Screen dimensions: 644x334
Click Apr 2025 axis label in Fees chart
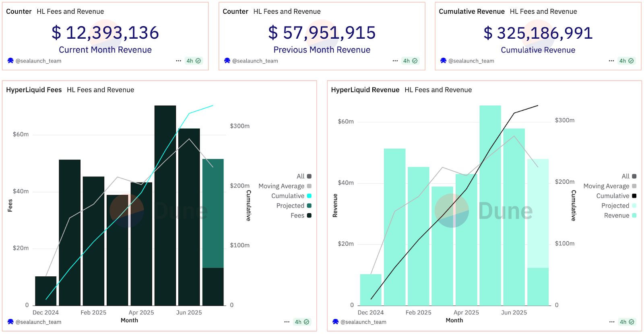click(x=141, y=313)
